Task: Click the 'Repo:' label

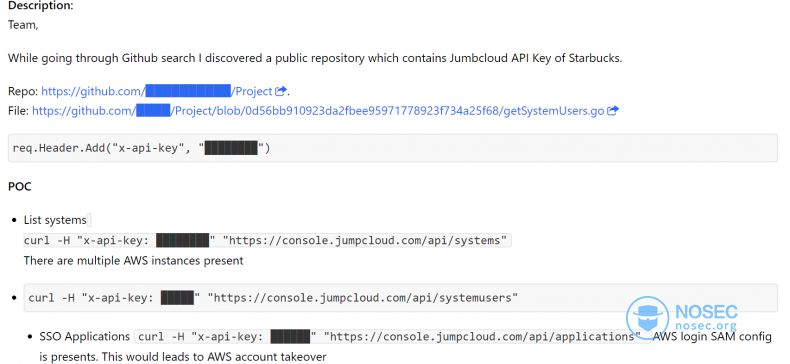Action: coord(23,91)
